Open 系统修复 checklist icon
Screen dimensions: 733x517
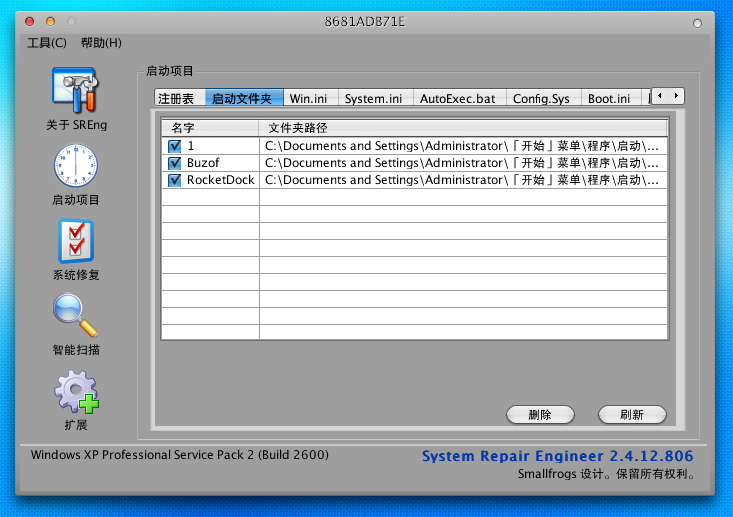(x=76, y=241)
